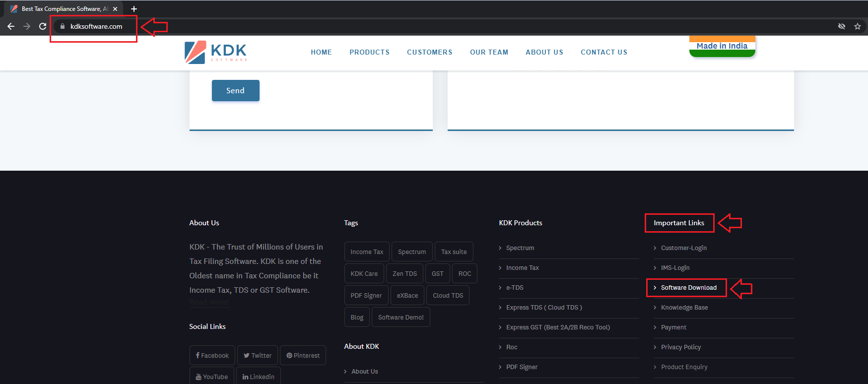The width and height of the screenshot is (868, 384).
Task: Open PDF Signer in KDK Products list
Action: point(522,367)
